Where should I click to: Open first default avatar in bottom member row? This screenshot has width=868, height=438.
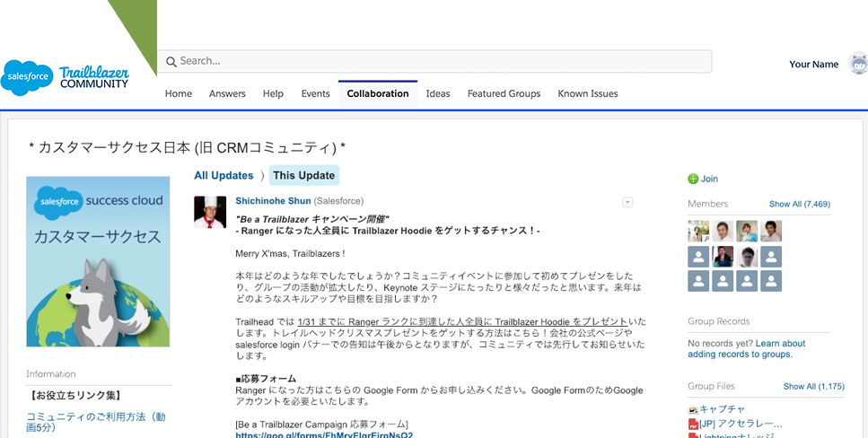pyautogui.click(x=698, y=281)
